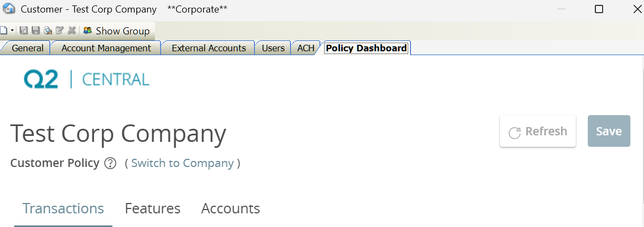Click the Test Corp Company heading
The width and height of the screenshot is (644, 227).
tap(118, 134)
